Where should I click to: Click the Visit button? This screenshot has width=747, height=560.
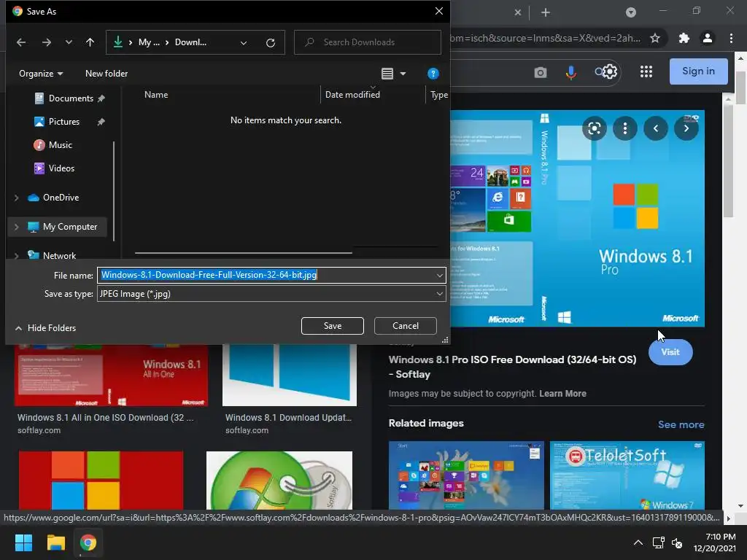coord(670,352)
